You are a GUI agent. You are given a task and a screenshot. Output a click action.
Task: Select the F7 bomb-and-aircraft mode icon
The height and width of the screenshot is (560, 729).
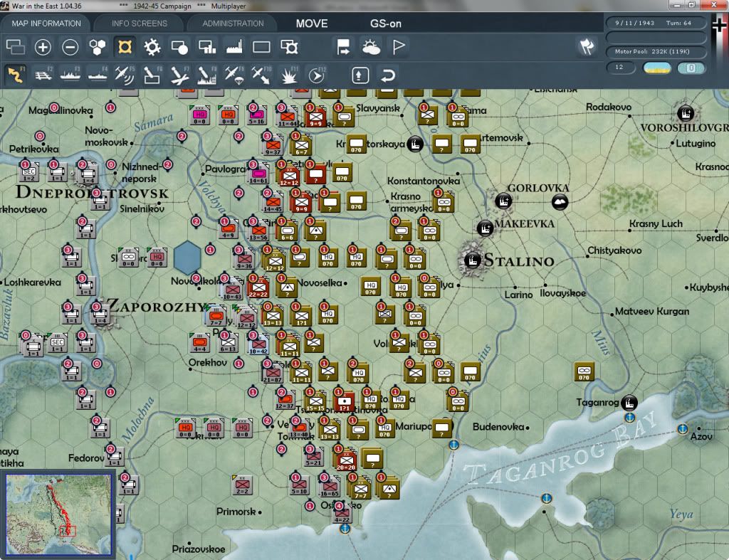coord(179,75)
